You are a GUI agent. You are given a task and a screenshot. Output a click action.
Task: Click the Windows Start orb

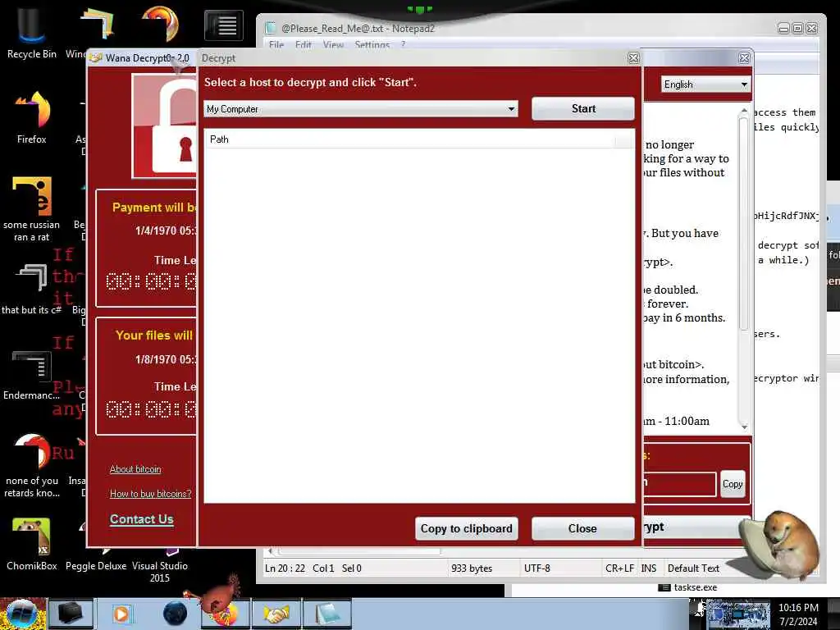[21, 614]
